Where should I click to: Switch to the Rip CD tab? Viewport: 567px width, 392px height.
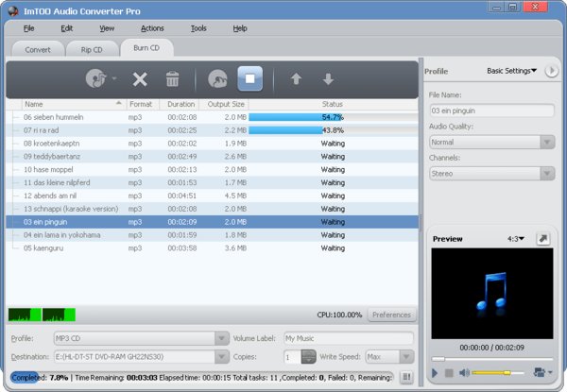coord(92,47)
